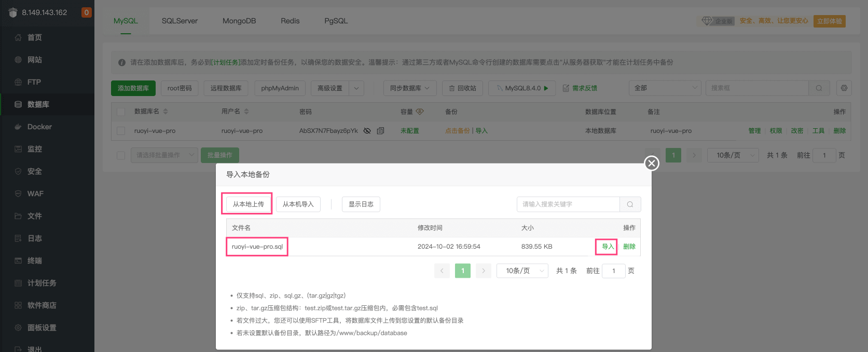Open the 同步数据库 dropdown

[x=409, y=88]
